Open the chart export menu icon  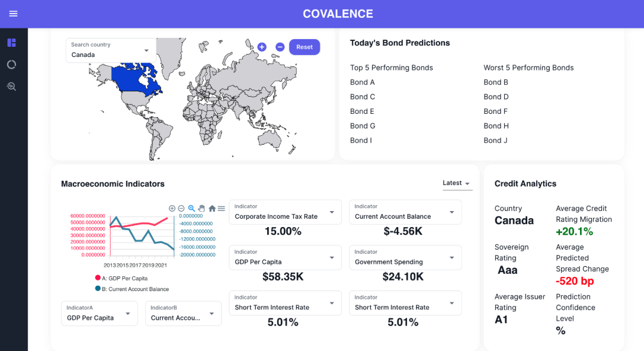(222, 208)
